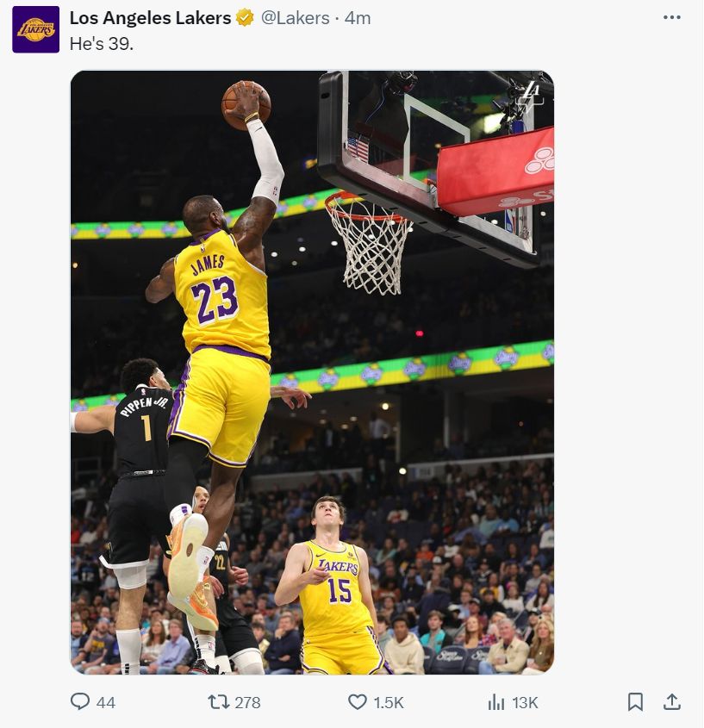
Task: Click the 13K views count
Action: pyautogui.click(x=525, y=703)
